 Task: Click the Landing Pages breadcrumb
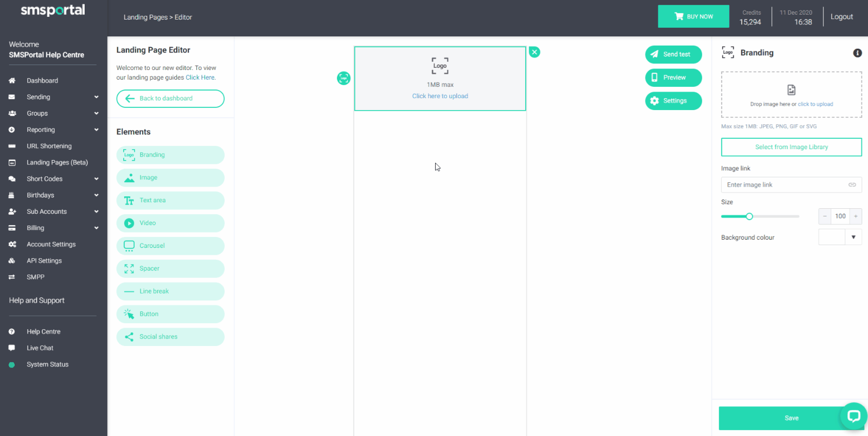pos(145,17)
